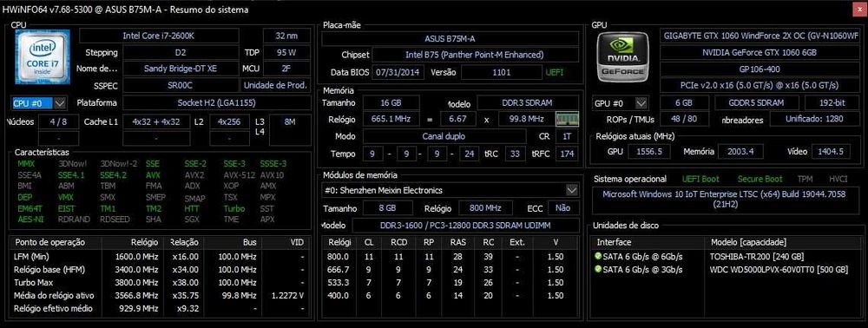Click the 1101 BIOS version field
The width and height of the screenshot is (868, 328).
(x=501, y=73)
